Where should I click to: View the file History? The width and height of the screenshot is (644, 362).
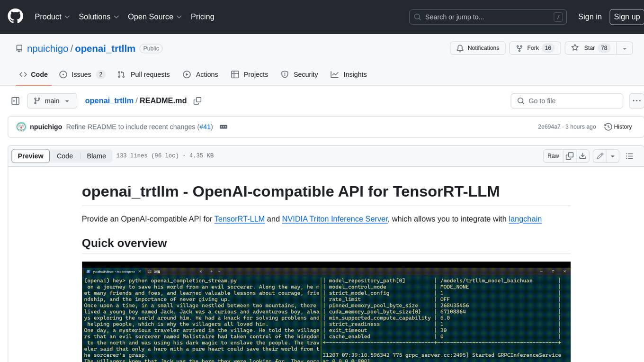coord(618,127)
